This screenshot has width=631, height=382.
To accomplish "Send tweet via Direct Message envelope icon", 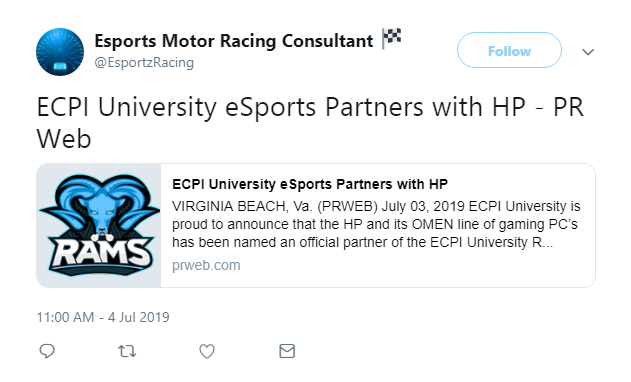I will tap(287, 351).
